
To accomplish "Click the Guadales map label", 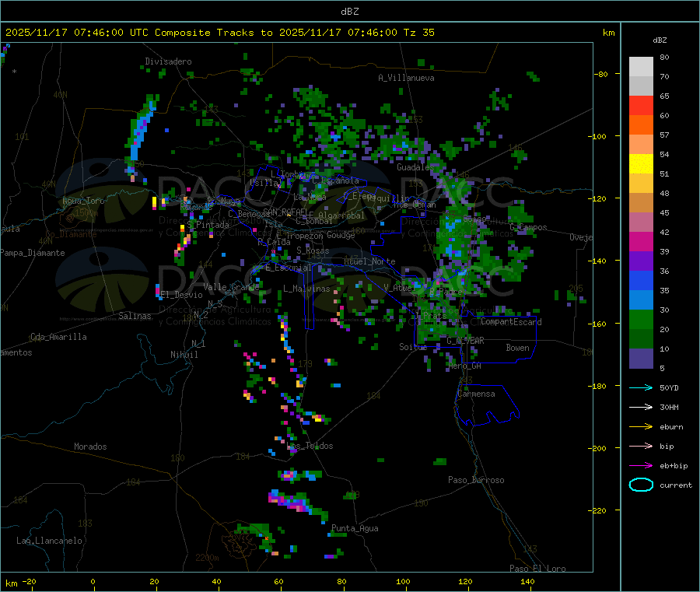I will coord(415,167).
